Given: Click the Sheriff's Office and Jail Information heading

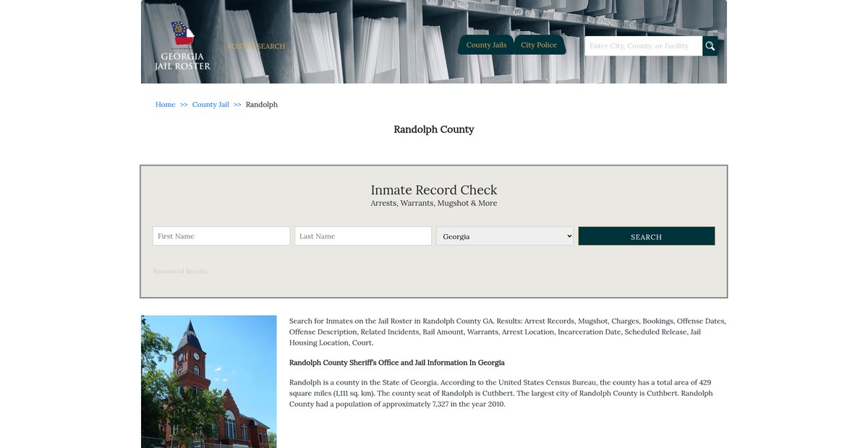Looking at the screenshot, I should click(396, 363).
